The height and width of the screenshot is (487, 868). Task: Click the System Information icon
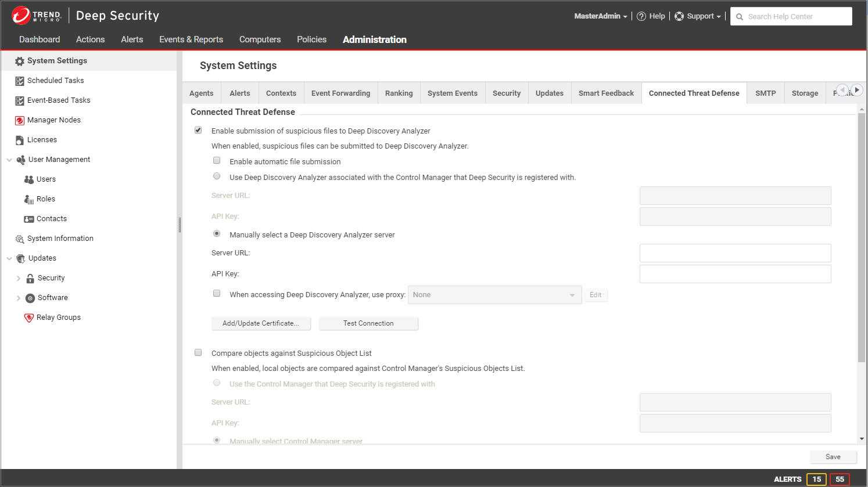click(x=20, y=239)
